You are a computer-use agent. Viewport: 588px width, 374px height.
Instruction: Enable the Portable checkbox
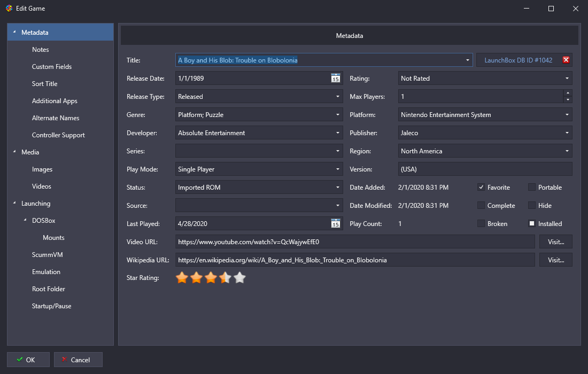531,187
